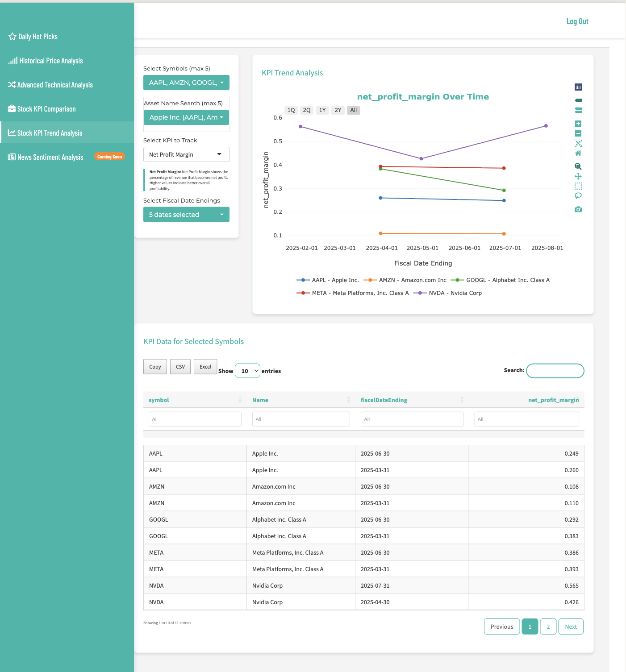Select the lasso select tool
Image resolution: width=626 pixels, height=672 pixels.
coord(578,196)
